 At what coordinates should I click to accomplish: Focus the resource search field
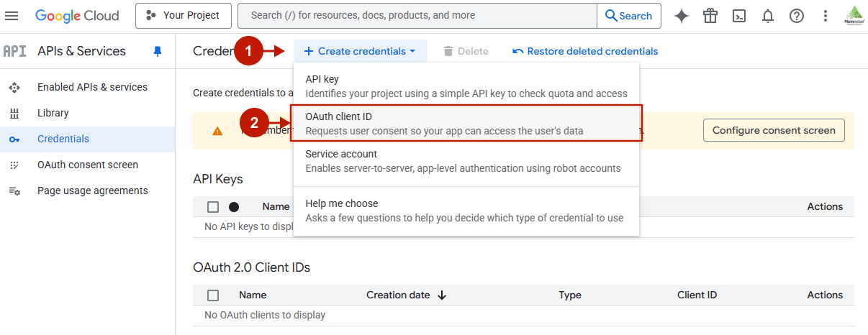pos(417,15)
